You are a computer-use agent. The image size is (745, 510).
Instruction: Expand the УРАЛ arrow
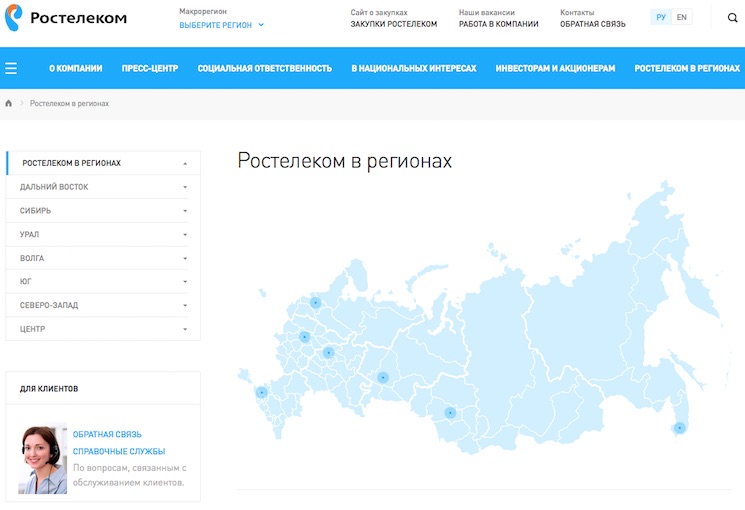click(x=185, y=235)
